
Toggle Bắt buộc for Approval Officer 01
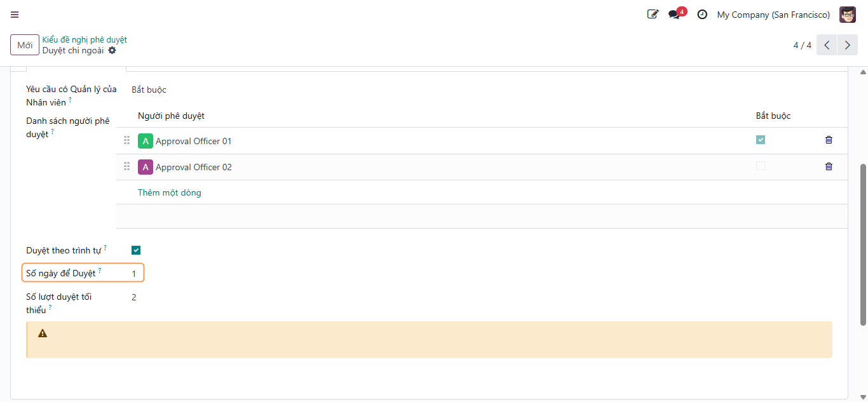point(761,140)
